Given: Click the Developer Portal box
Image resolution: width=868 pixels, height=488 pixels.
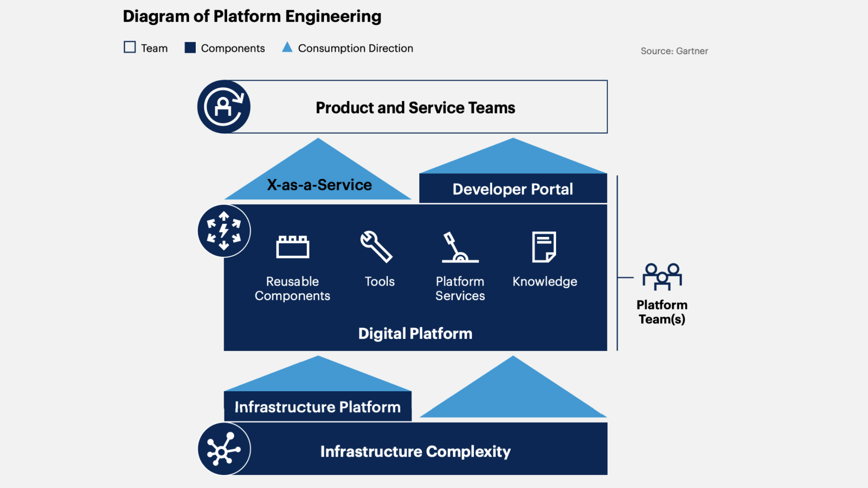Looking at the screenshot, I should point(513,189).
